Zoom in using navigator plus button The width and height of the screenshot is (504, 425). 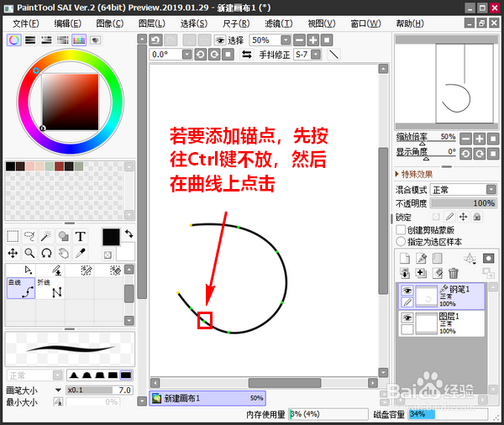[480, 139]
